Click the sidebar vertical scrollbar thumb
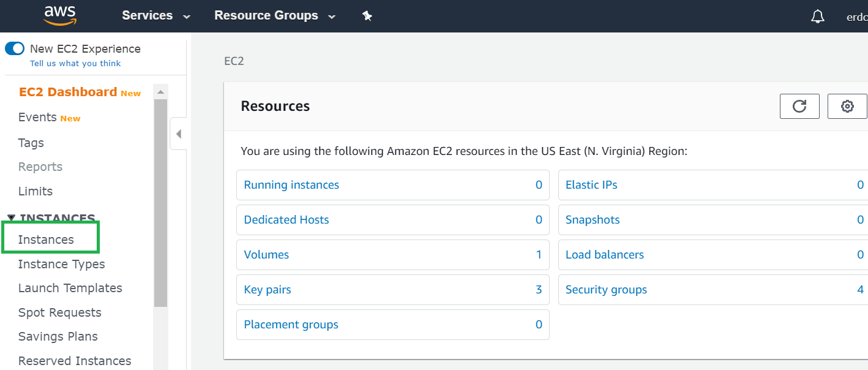The image size is (868, 370). 160,202
